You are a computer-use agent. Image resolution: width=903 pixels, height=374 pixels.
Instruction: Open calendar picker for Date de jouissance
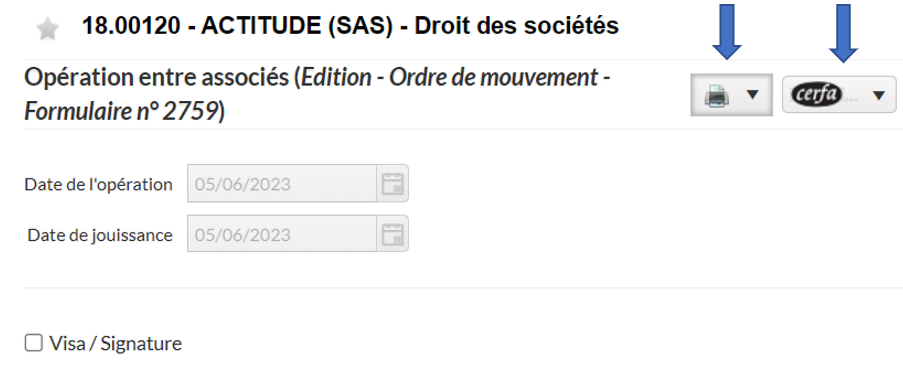tap(393, 234)
